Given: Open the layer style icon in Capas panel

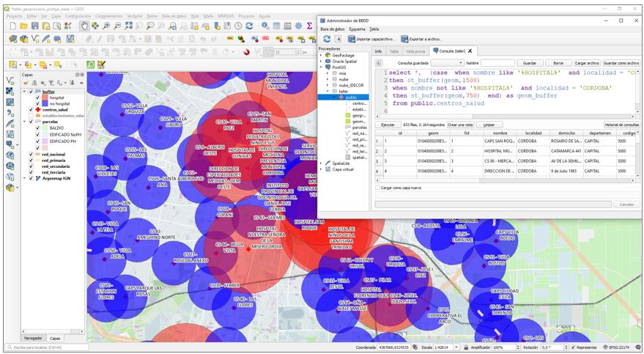Looking at the screenshot, I should click(26, 83).
